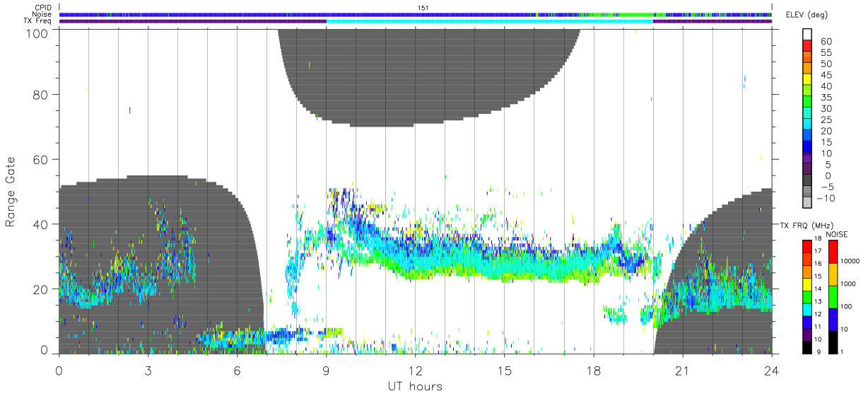Click the red swatch on NOISE colorbar
Viewport: 868px width, 401px height.
(x=832, y=251)
